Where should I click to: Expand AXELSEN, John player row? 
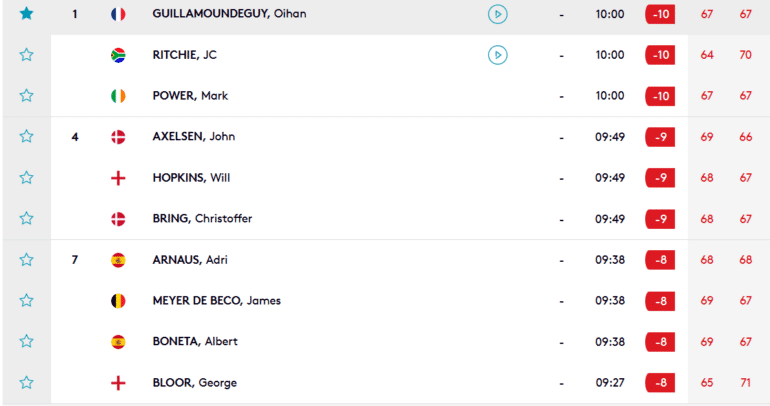410,136
